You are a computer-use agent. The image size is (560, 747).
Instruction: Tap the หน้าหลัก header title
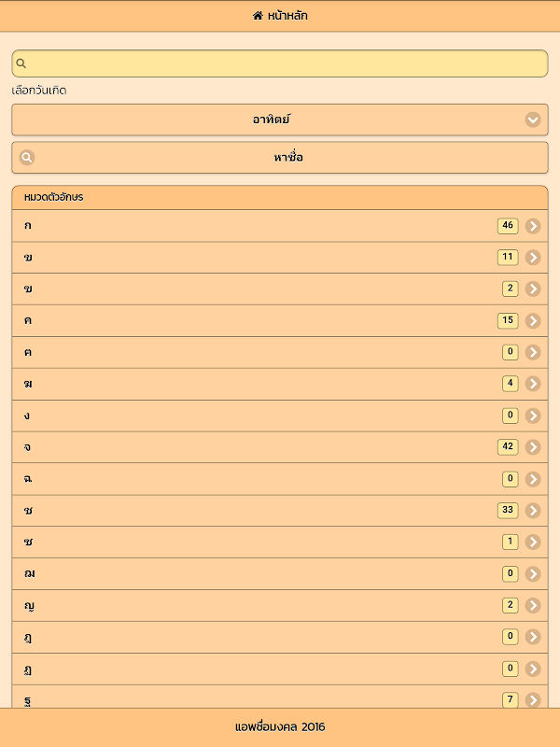point(287,16)
